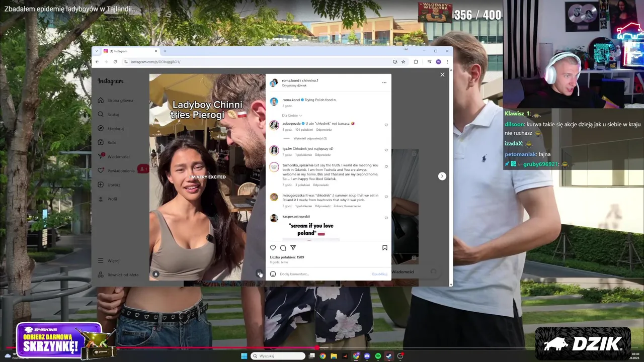The image size is (644, 362).
Task: Expand the 'Dla Ciebie' comments dropdown
Action: 292,115
